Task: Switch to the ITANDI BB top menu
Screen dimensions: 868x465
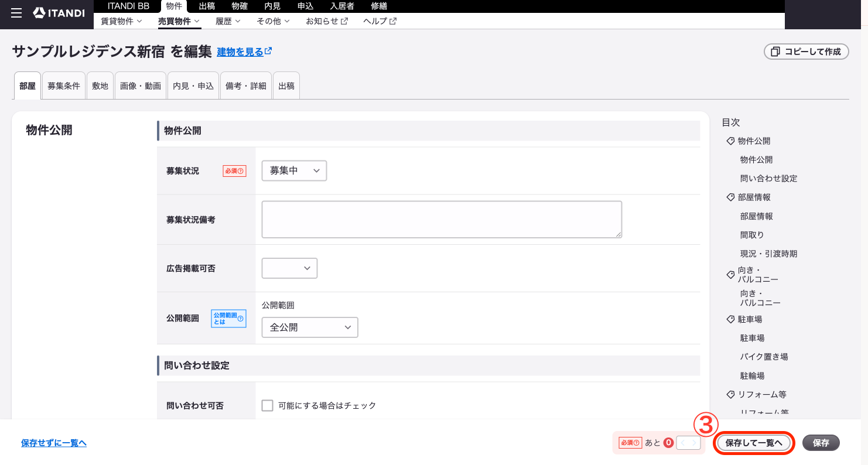Action: [x=128, y=6]
